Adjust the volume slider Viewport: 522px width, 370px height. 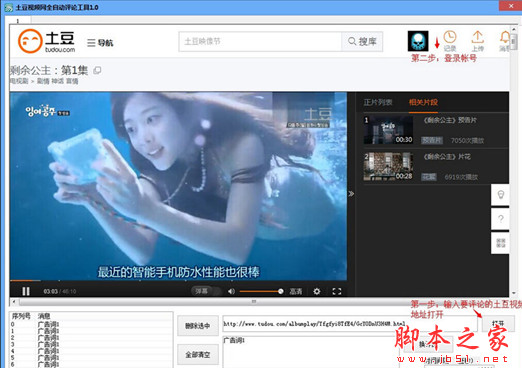(x=261, y=291)
